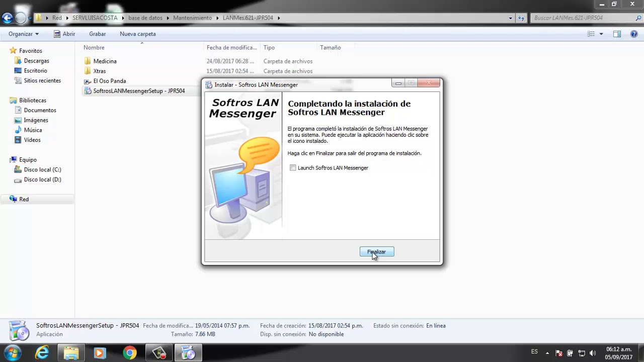644x362 pixels.
Task: Select Mantenimiento breadcrumb segment
Action: pyautogui.click(x=193, y=18)
